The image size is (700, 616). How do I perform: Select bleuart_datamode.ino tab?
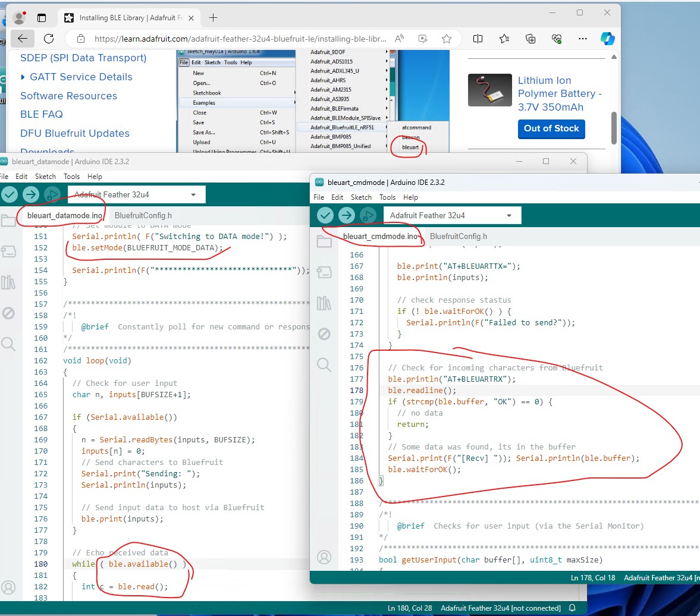pos(64,216)
